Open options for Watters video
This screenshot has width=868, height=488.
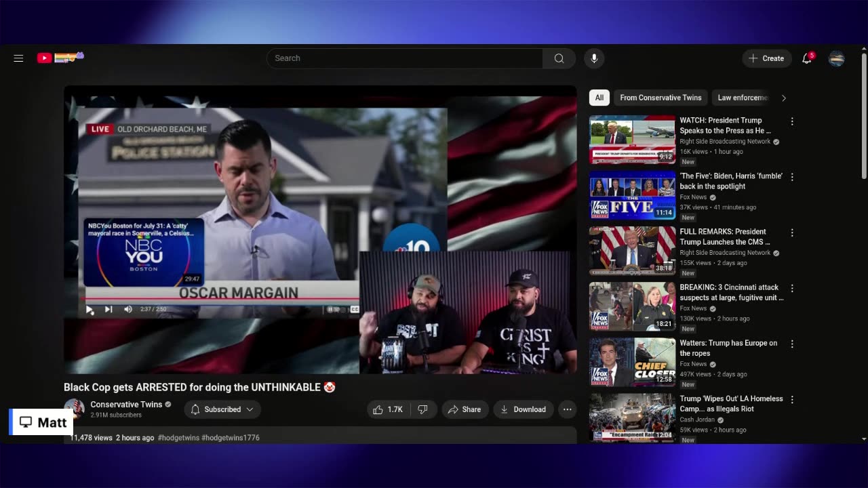792,344
